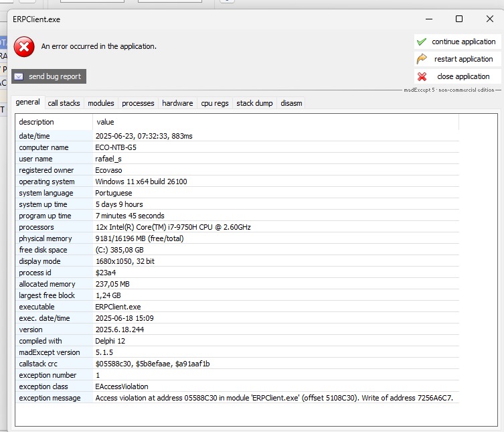Send bug report
The image size is (504, 432).
[x=49, y=76]
